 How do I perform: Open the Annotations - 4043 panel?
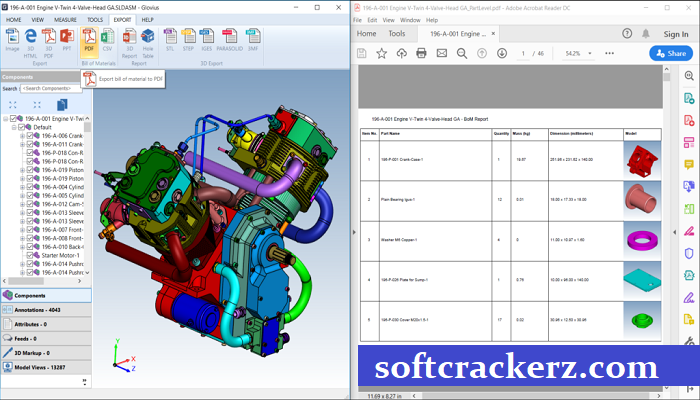coord(46,310)
